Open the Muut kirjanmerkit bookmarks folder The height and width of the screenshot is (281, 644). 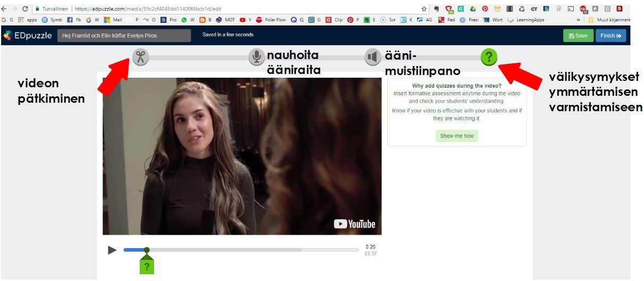coord(611,20)
